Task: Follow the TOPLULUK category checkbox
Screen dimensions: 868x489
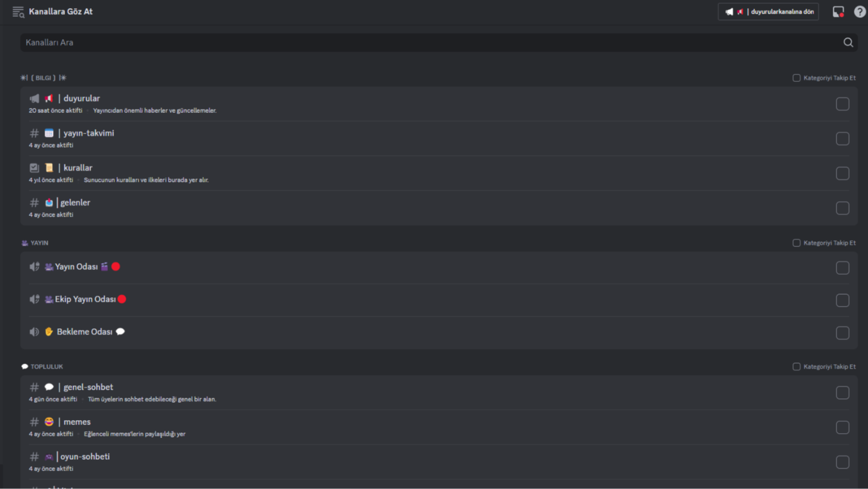Action: coord(797,367)
